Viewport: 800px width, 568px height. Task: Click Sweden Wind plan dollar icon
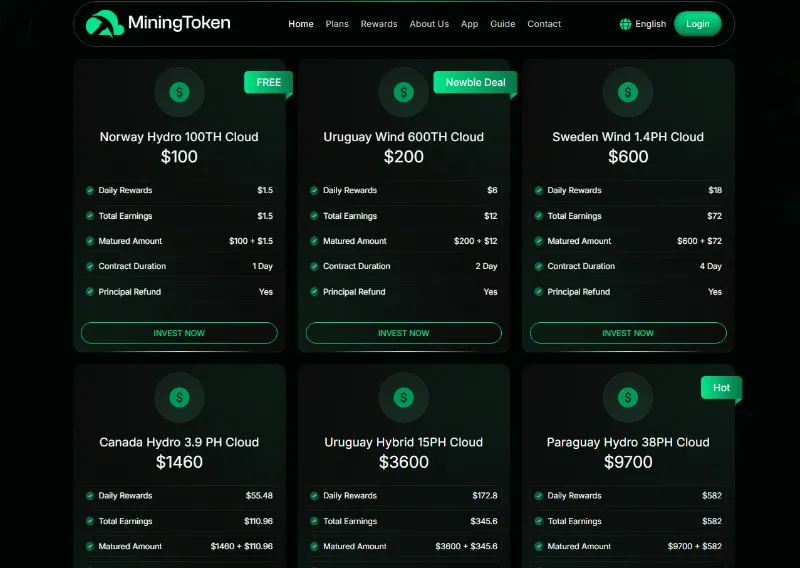click(x=628, y=93)
